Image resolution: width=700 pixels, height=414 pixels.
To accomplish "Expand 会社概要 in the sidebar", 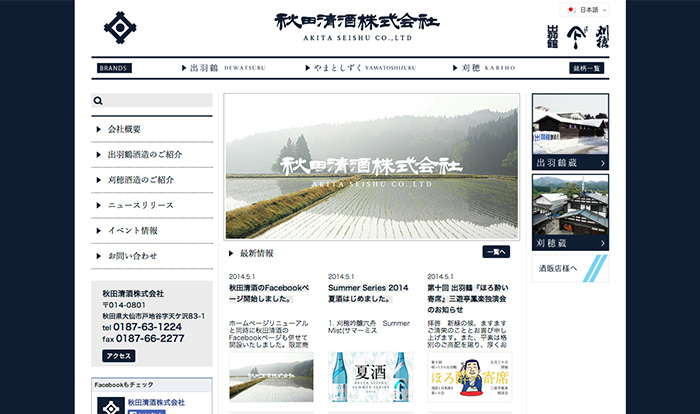I will pyautogui.click(x=151, y=130).
